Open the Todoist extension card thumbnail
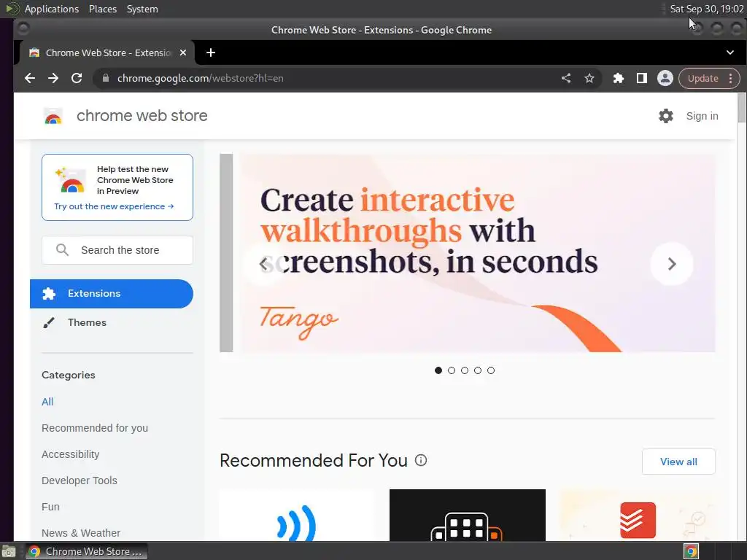Image resolution: width=747 pixels, height=560 pixels. tap(638, 516)
